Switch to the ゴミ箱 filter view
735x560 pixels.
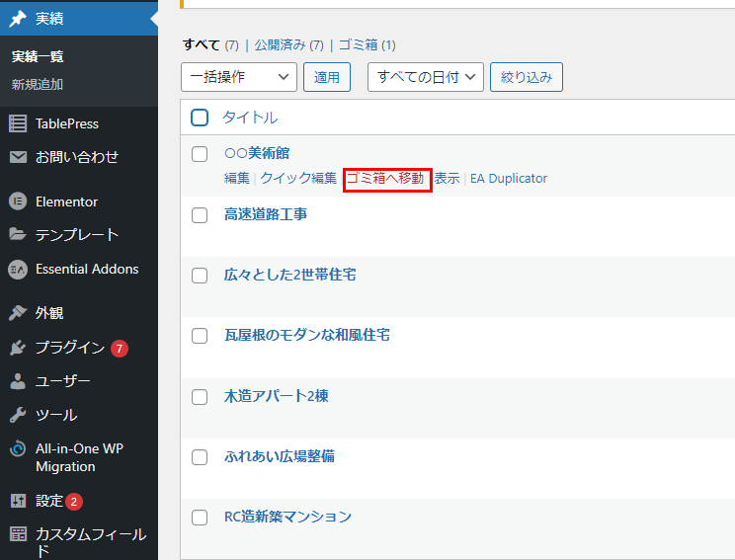360,44
